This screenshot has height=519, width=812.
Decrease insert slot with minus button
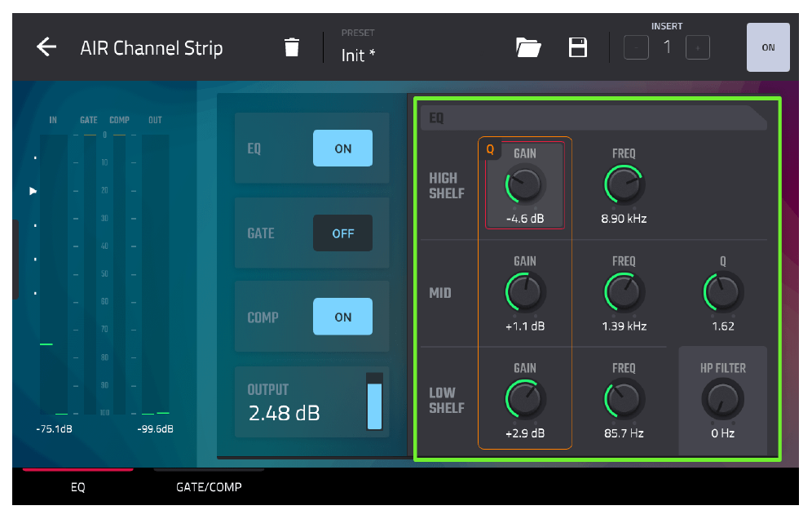[x=636, y=47]
